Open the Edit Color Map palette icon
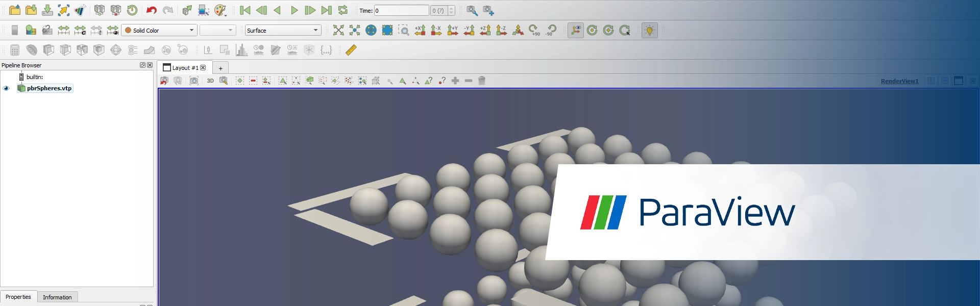980x306 pixels. [x=220, y=10]
